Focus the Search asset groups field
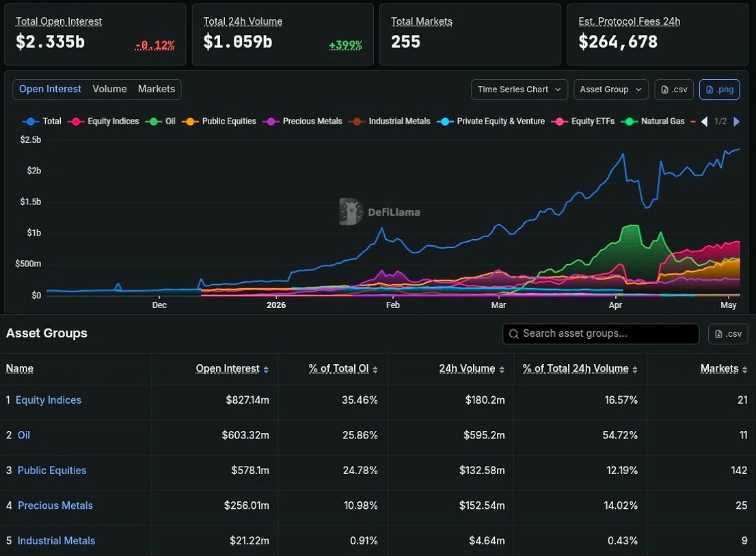756x556 pixels. tap(601, 334)
